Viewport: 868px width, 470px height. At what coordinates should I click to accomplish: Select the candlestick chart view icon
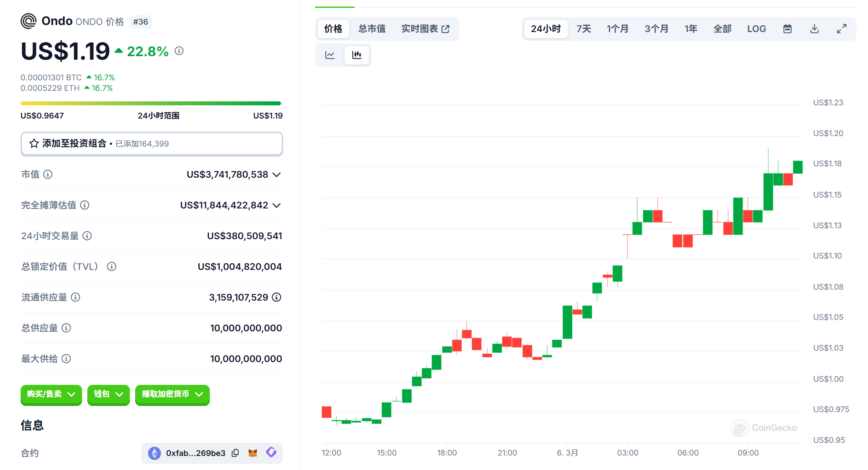(x=356, y=55)
